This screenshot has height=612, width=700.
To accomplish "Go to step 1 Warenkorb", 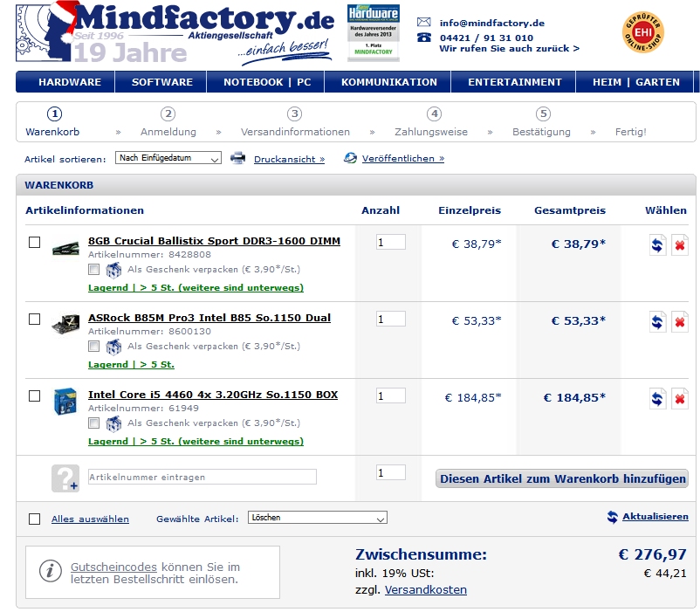I will point(52,122).
